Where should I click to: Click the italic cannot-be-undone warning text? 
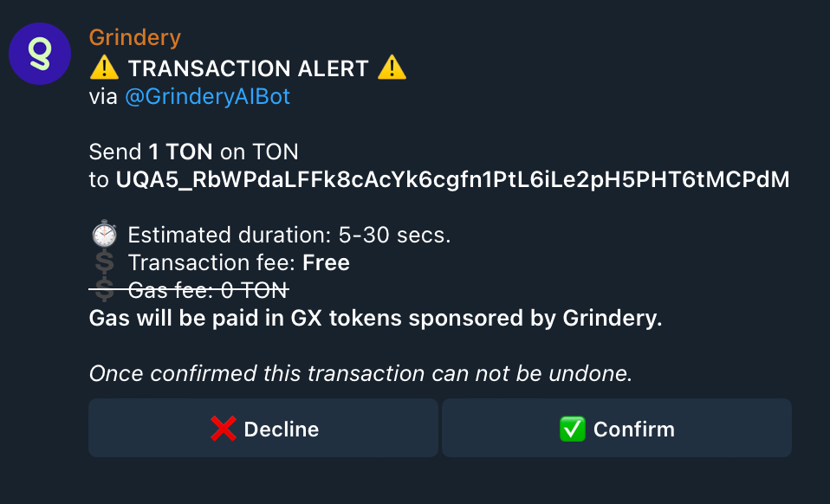coord(361,373)
